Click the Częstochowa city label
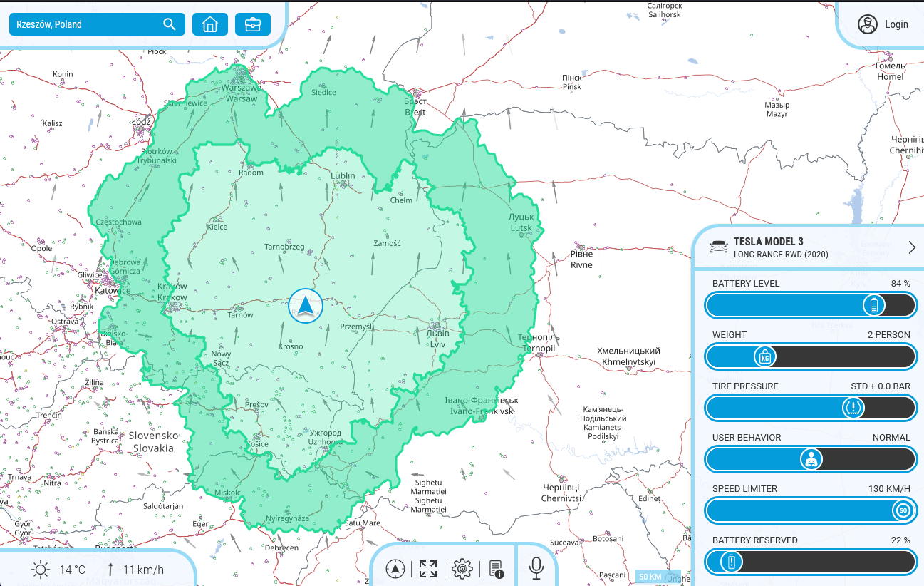This screenshot has height=586, width=924. pos(118,222)
